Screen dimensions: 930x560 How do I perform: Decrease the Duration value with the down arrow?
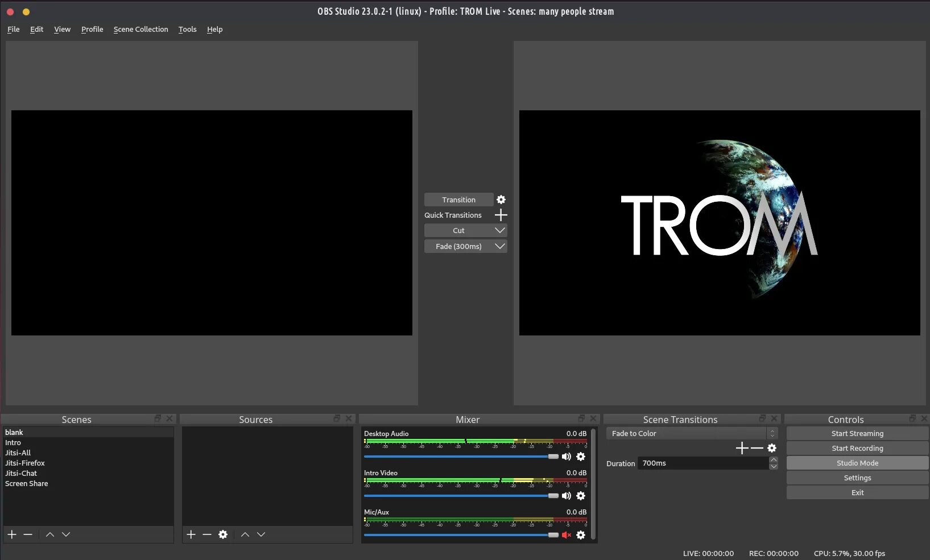[x=774, y=466]
